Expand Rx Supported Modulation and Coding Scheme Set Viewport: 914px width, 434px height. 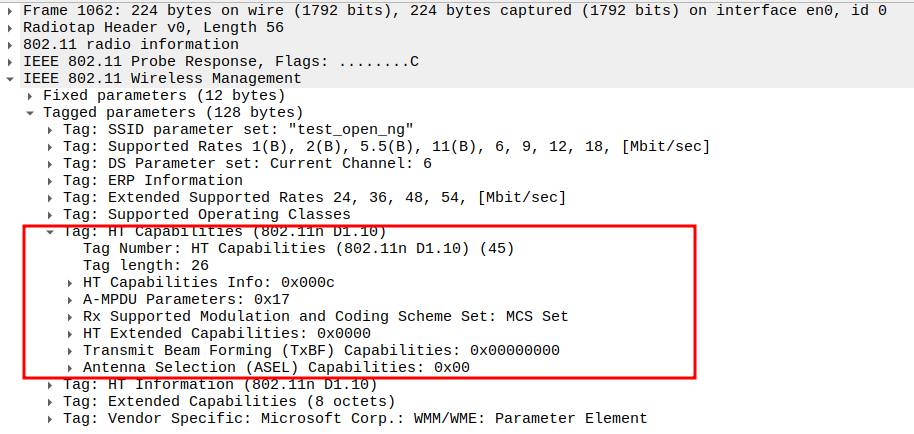(x=71, y=316)
